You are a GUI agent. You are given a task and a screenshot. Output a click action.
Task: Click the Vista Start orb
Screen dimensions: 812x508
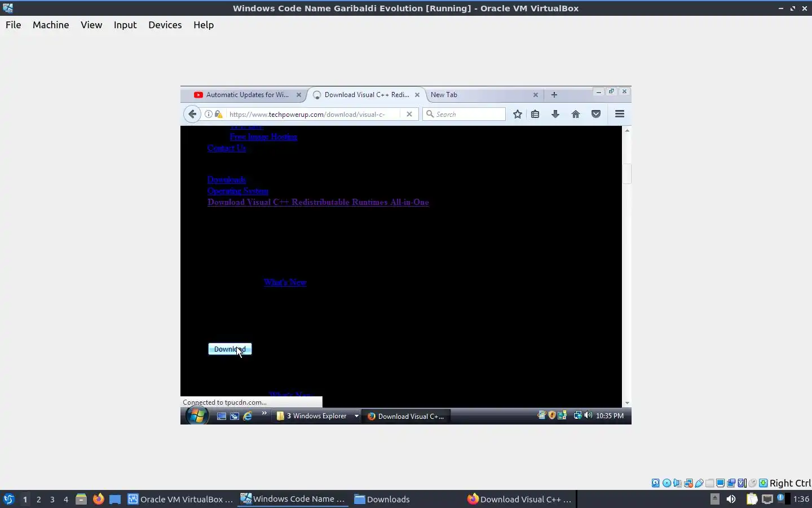point(197,416)
